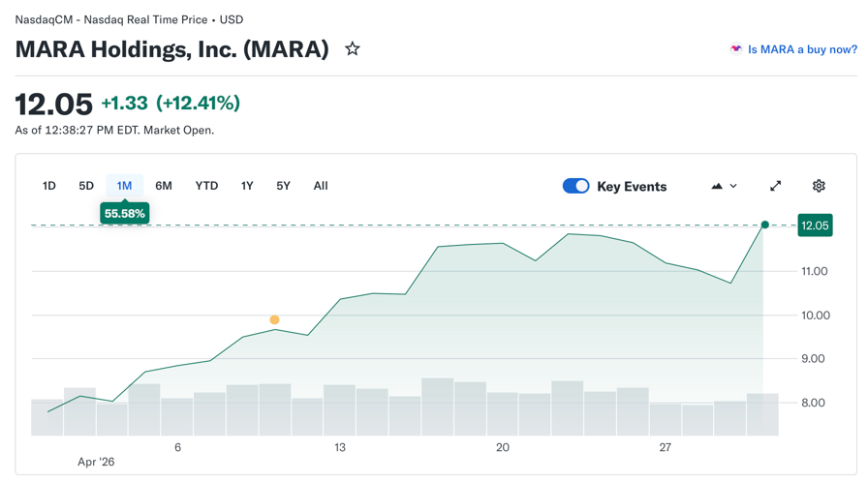Add MARA to watchlist with the star icon
Screen dimensions: 868x481
353,49
